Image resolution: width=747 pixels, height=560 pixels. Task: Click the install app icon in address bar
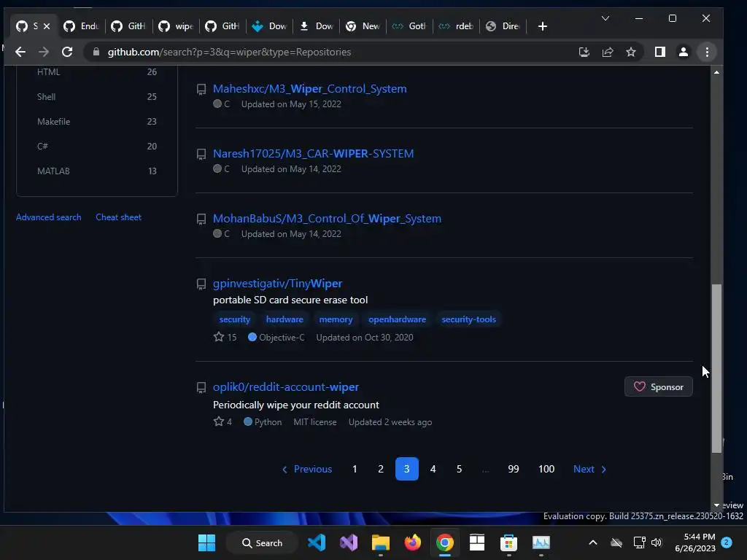(x=584, y=52)
